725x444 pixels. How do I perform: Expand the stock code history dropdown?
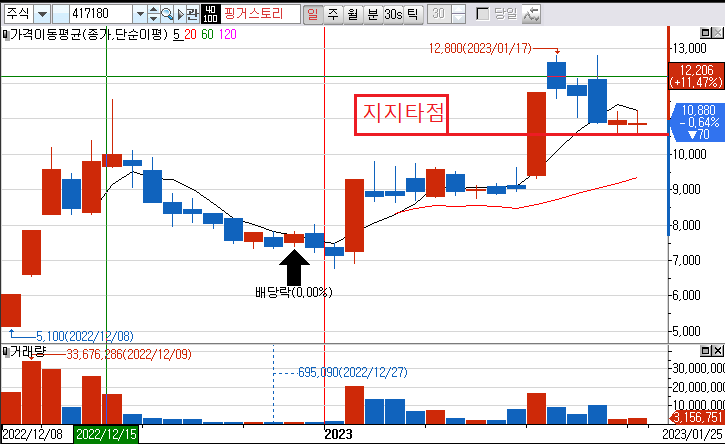[x=140, y=14]
